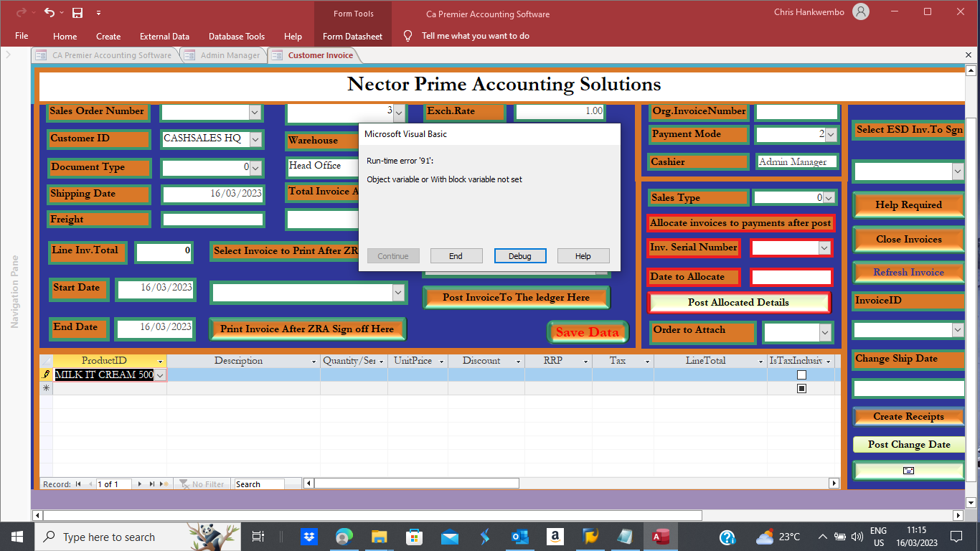
Task: Click the subform horizontal scrollbar
Action: coord(572,484)
